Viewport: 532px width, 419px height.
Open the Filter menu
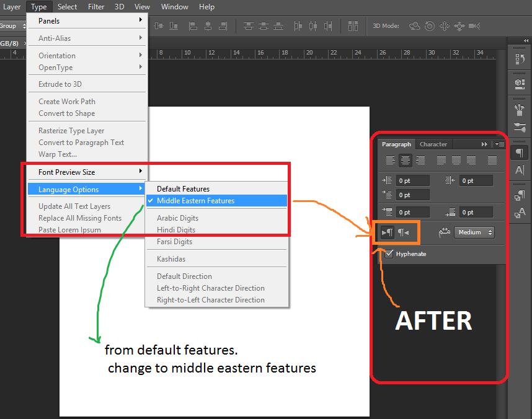tap(96, 7)
